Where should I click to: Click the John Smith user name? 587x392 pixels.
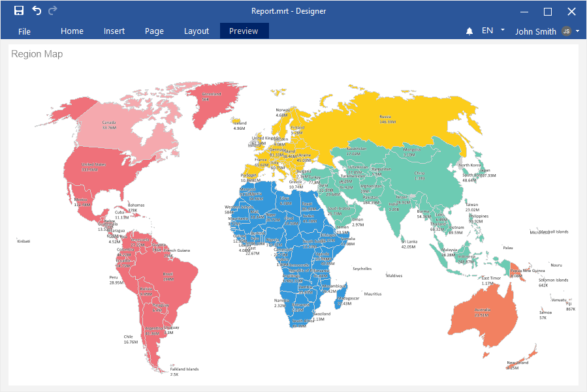(x=535, y=31)
